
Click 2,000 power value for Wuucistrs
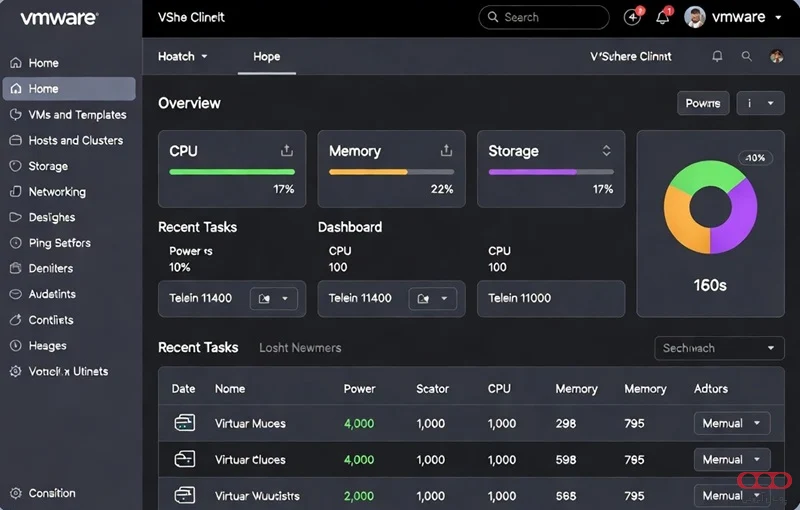(359, 495)
